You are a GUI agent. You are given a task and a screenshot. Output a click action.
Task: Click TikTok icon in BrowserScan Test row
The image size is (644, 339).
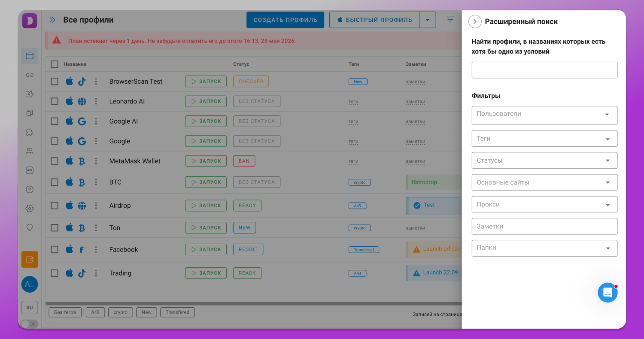[x=82, y=81]
